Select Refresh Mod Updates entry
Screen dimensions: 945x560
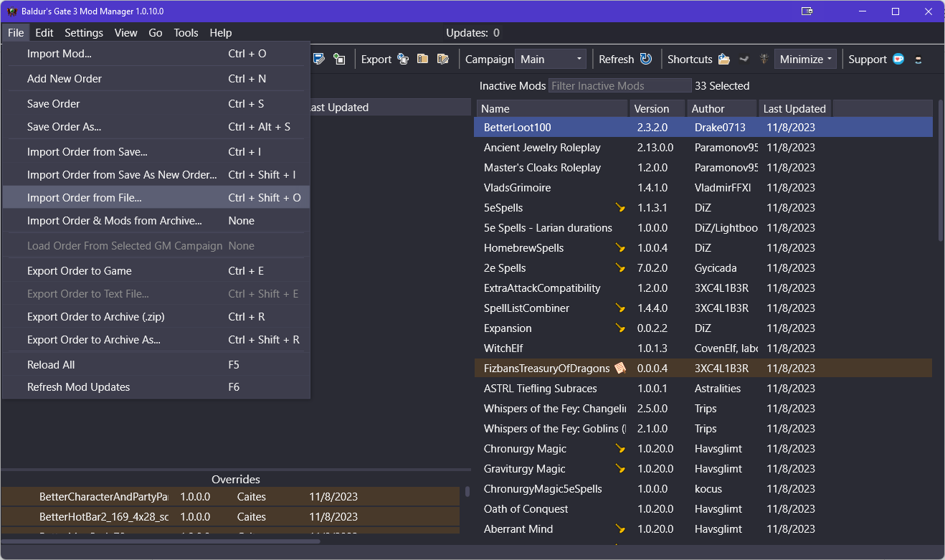point(156,387)
